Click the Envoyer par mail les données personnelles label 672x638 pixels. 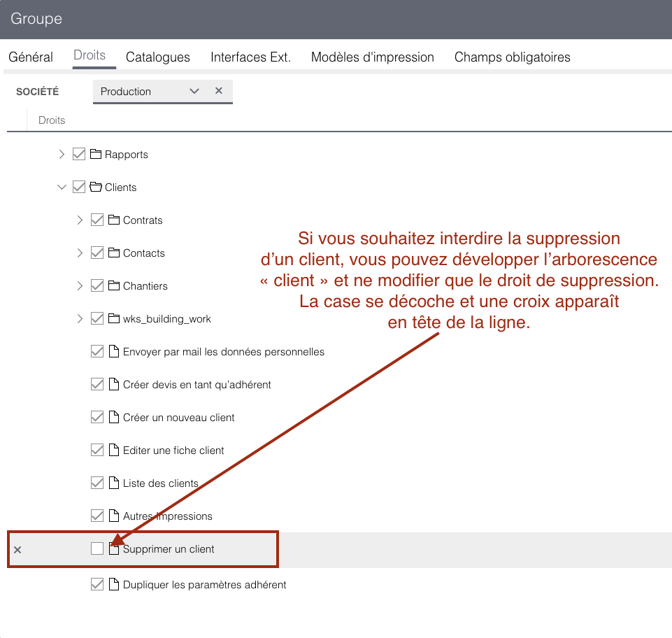coord(224,352)
